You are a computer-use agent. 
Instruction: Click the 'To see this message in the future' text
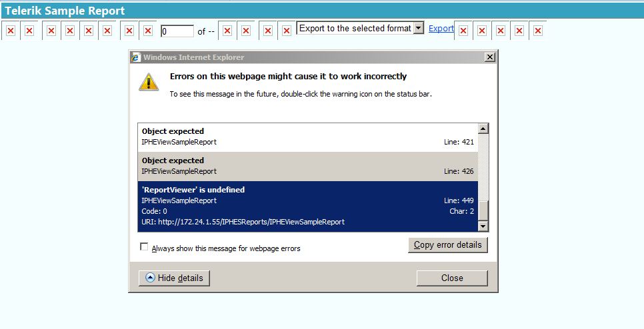tap(301, 94)
